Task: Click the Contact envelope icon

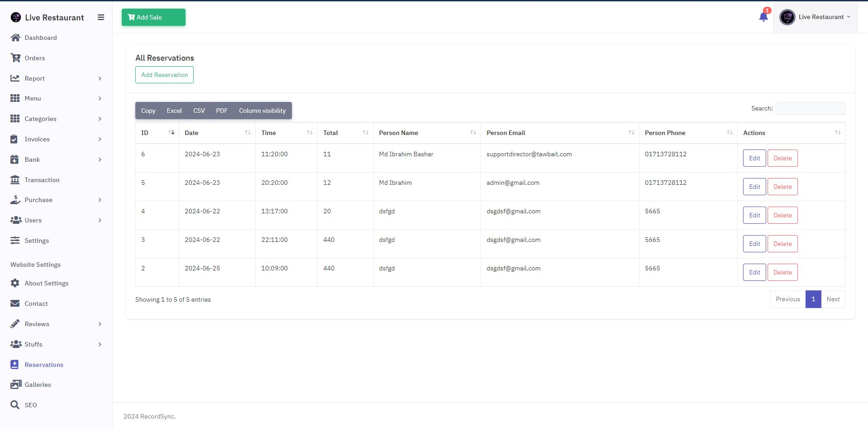Action: pyautogui.click(x=15, y=304)
